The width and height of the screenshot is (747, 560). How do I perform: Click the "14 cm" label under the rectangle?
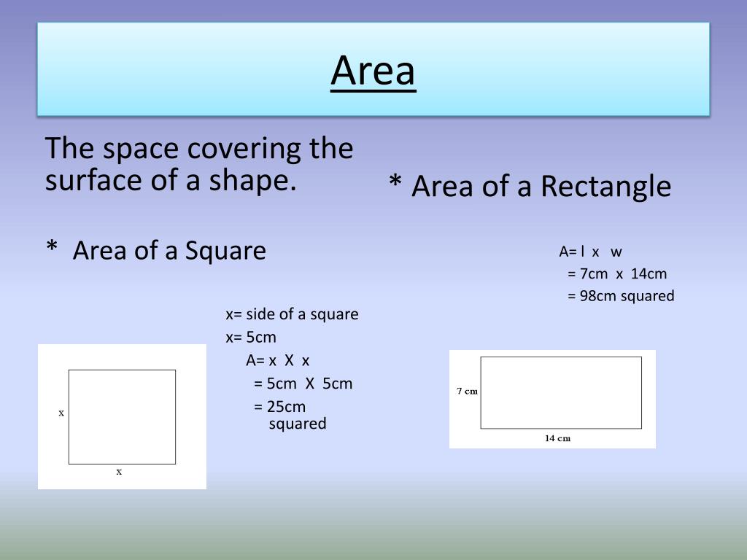557,438
